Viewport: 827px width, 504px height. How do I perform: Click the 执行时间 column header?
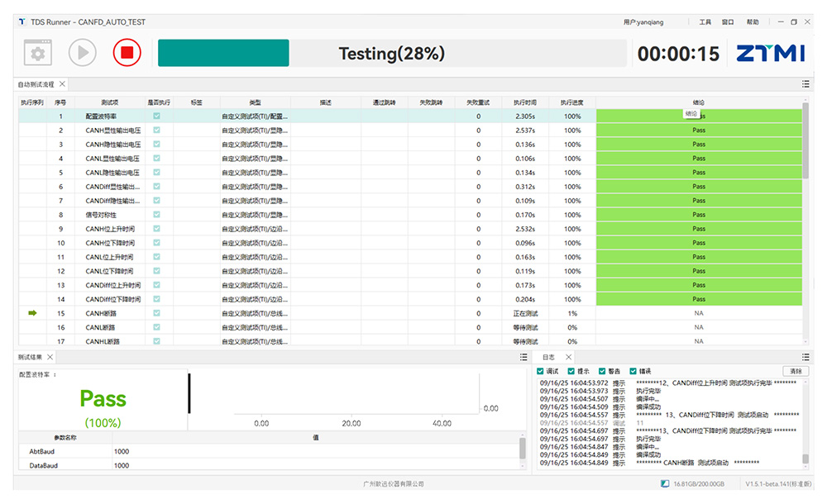tap(525, 102)
